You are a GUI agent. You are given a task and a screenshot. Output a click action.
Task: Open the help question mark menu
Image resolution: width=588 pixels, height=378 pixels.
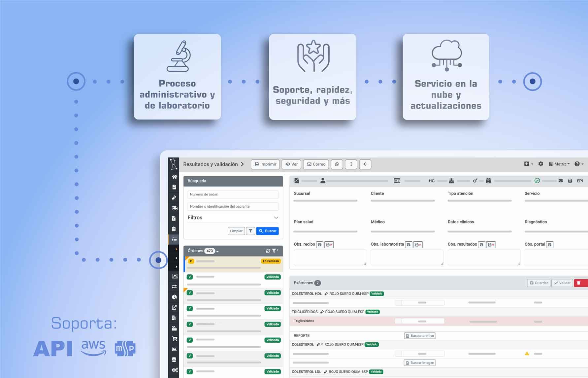(x=579, y=164)
